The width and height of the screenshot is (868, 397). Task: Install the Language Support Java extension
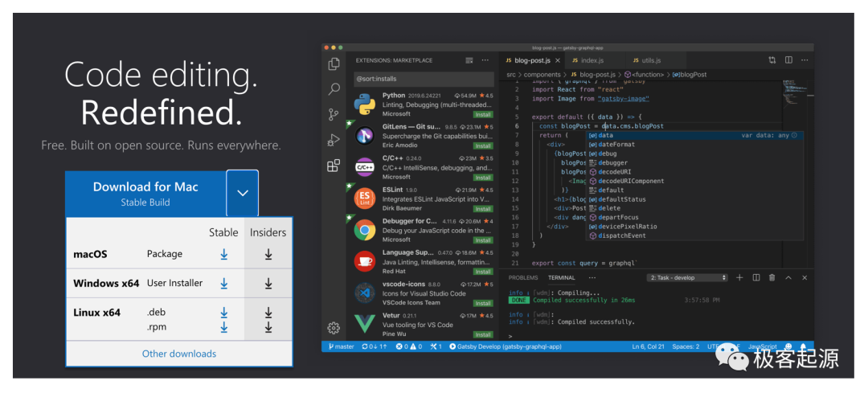pyautogui.click(x=483, y=272)
